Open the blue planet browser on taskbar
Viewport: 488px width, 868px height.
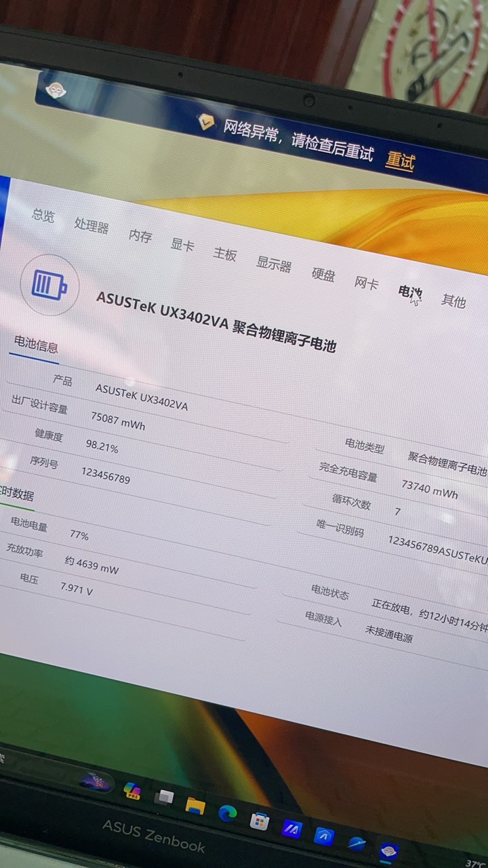pos(357,843)
